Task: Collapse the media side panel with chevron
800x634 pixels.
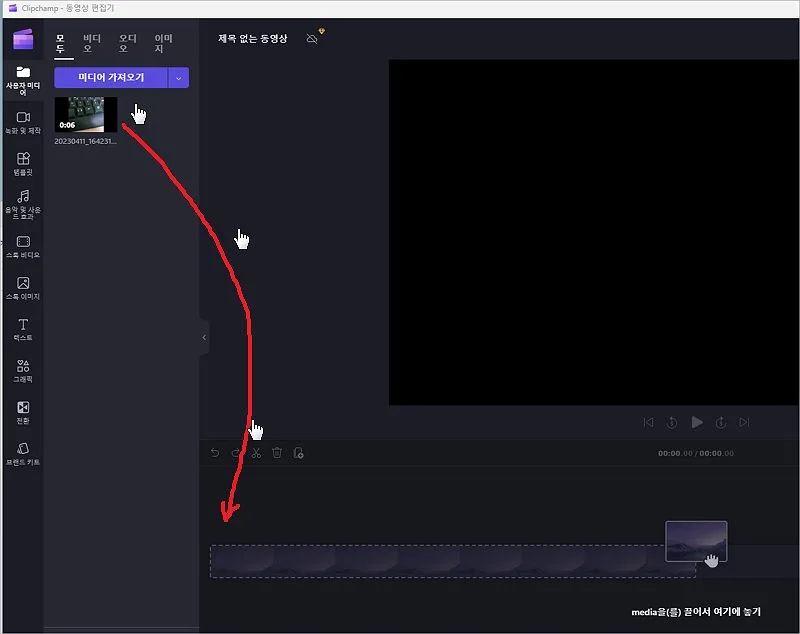Action: coord(204,337)
